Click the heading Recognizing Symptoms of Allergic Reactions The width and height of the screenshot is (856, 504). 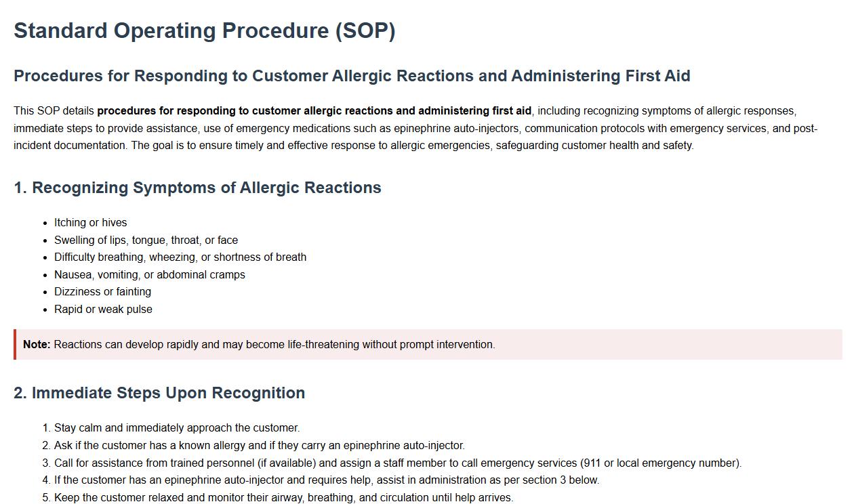pyautogui.click(x=197, y=188)
